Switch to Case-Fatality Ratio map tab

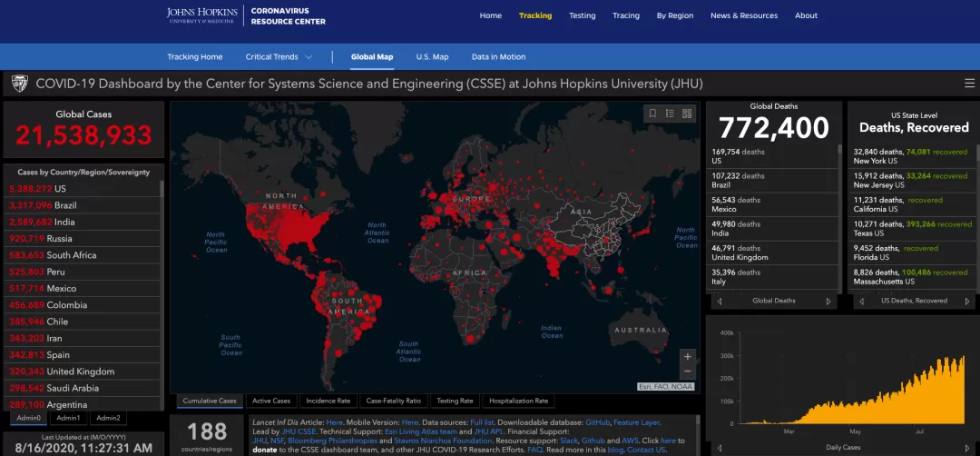click(394, 401)
